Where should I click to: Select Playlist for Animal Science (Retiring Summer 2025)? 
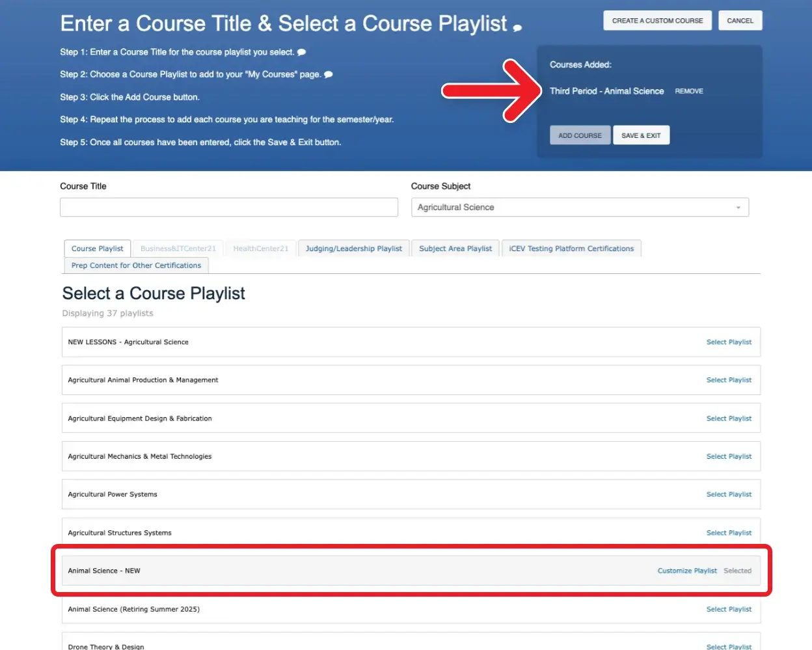tap(729, 609)
